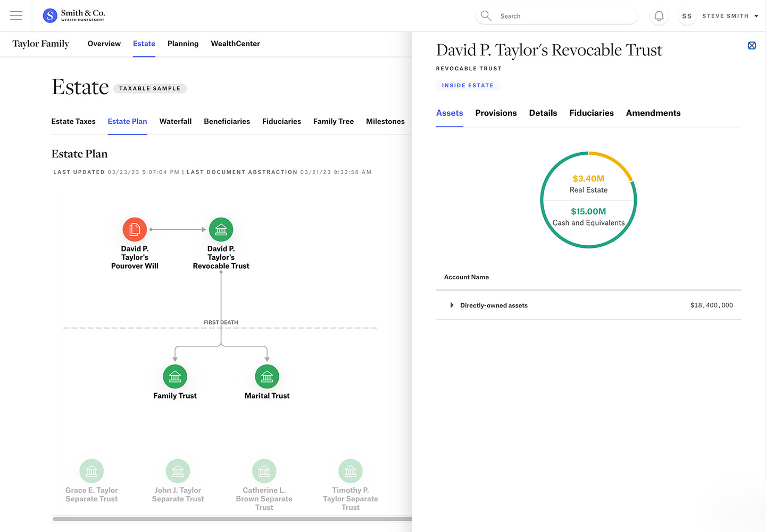This screenshot has height=532, width=766.
Task: Select Grace E. Taylor Separate Trust icon
Action: point(91,471)
